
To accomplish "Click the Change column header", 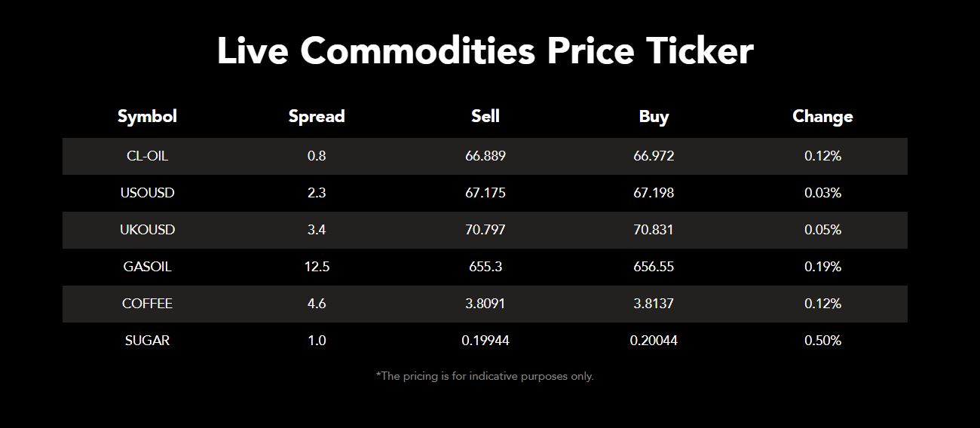I will (x=822, y=117).
